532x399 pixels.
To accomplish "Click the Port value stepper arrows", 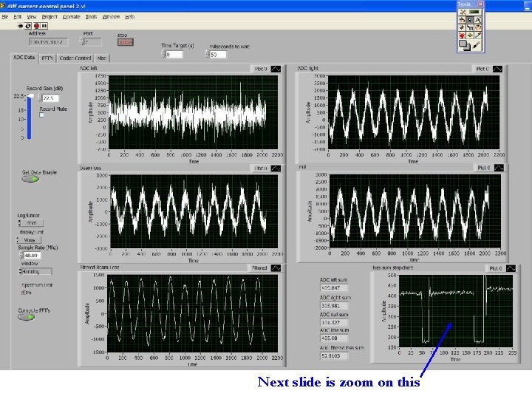I will click(81, 41).
